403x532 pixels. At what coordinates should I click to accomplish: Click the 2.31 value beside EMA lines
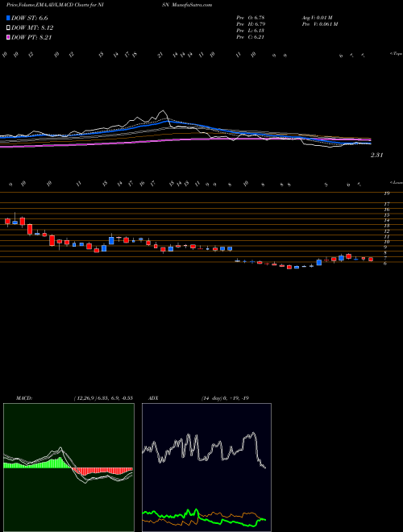376,155
